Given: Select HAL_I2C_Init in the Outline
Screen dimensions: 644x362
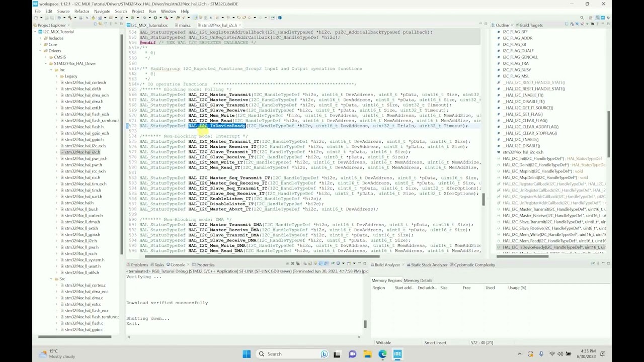Looking at the screenshot, I should click(x=552, y=158).
